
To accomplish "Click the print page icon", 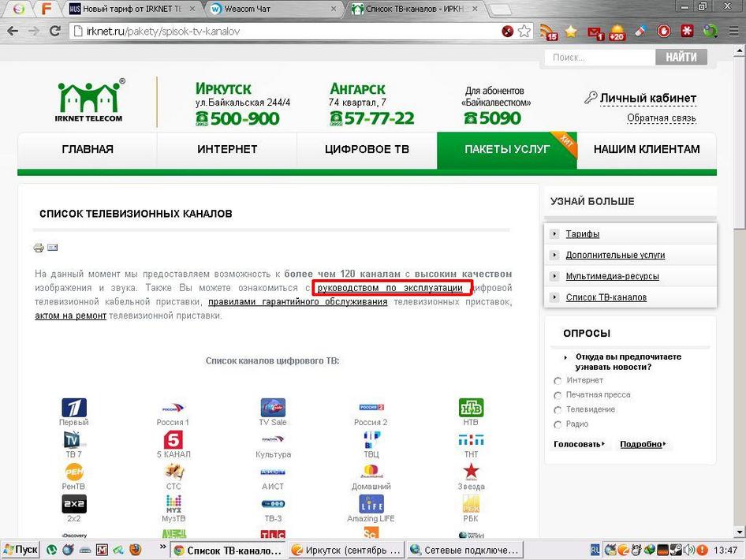I will pos(39,248).
